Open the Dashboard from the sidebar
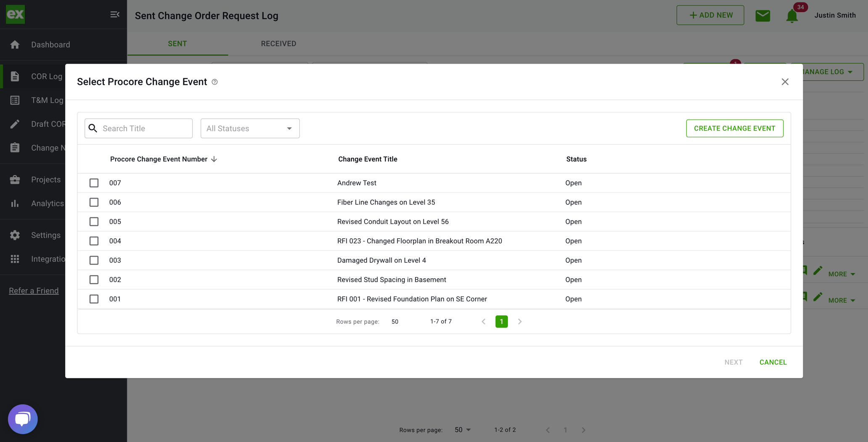 point(15,44)
